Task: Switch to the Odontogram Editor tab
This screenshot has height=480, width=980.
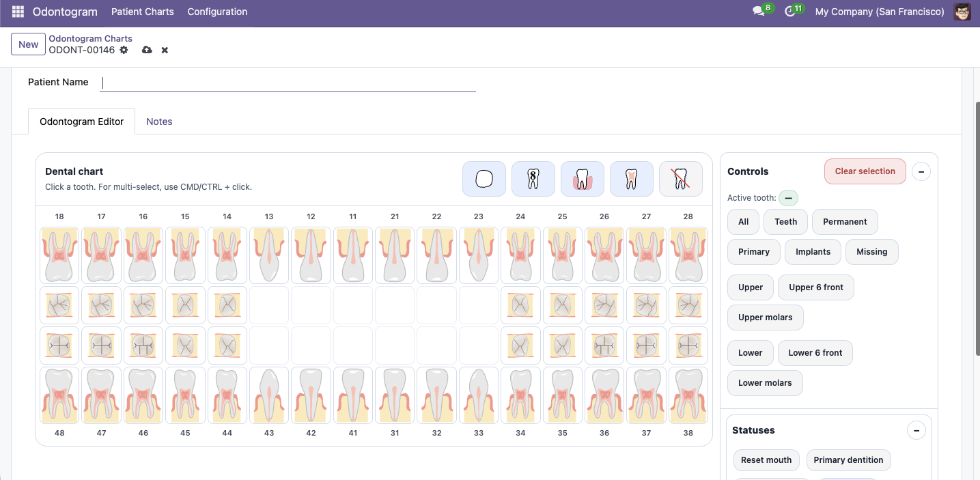Action: point(82,122)
